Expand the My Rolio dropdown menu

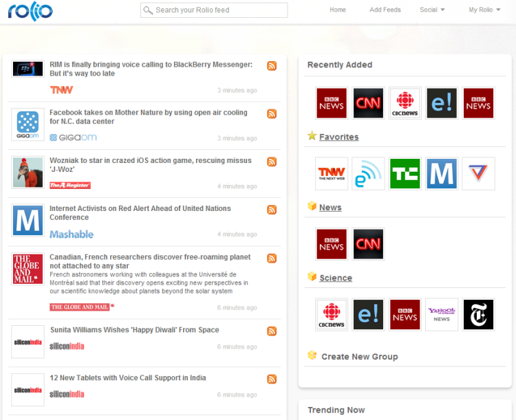coord(484,10)
